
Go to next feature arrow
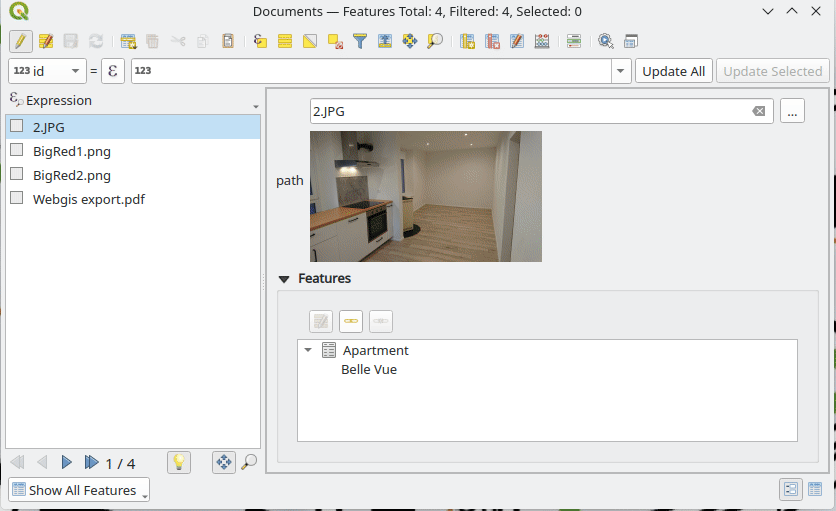click(67, 462)
